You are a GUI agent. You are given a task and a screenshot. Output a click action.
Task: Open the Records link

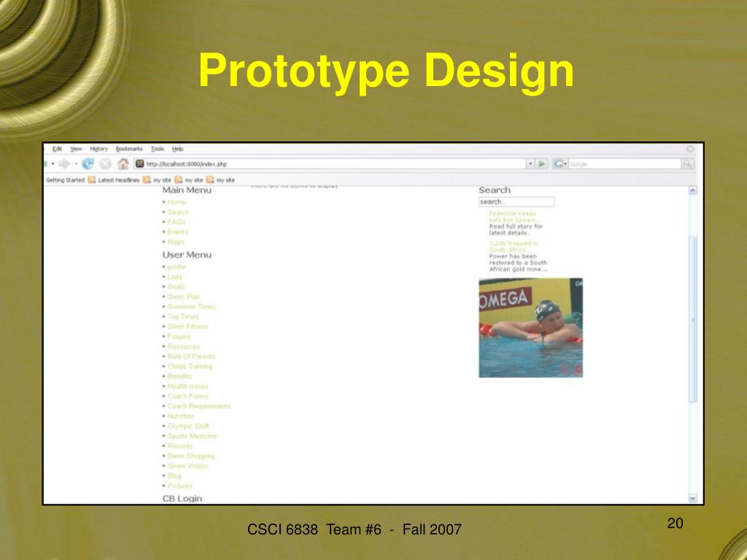pos(180,446)
